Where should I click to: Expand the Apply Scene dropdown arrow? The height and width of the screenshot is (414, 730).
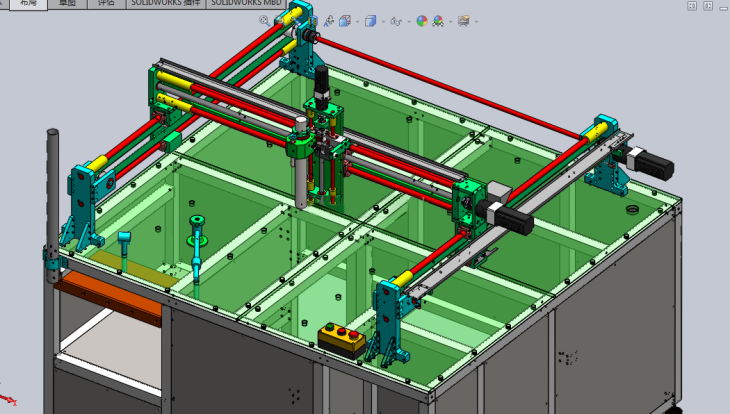[x=449, y=21]
